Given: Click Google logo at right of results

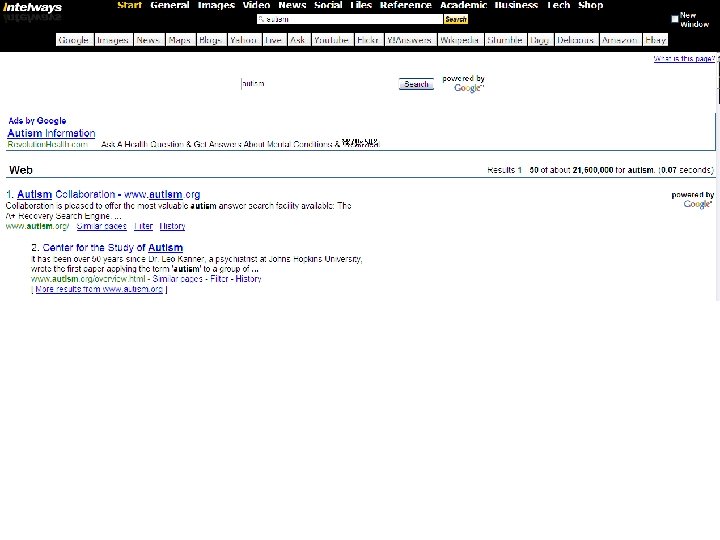Looking at the screenshot, I should coord(698,204).
